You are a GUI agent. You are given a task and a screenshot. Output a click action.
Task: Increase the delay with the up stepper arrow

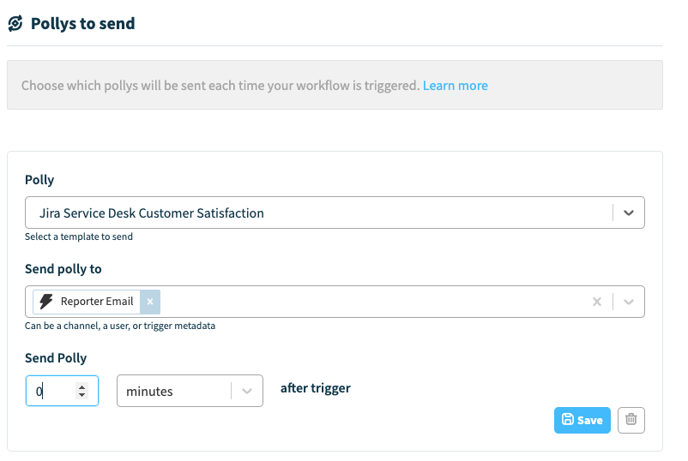82,386
